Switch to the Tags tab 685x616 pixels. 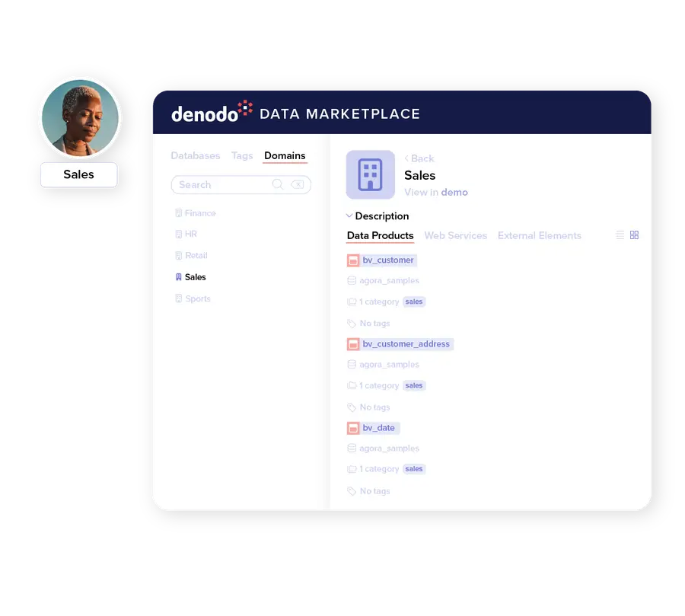point(242,155)
